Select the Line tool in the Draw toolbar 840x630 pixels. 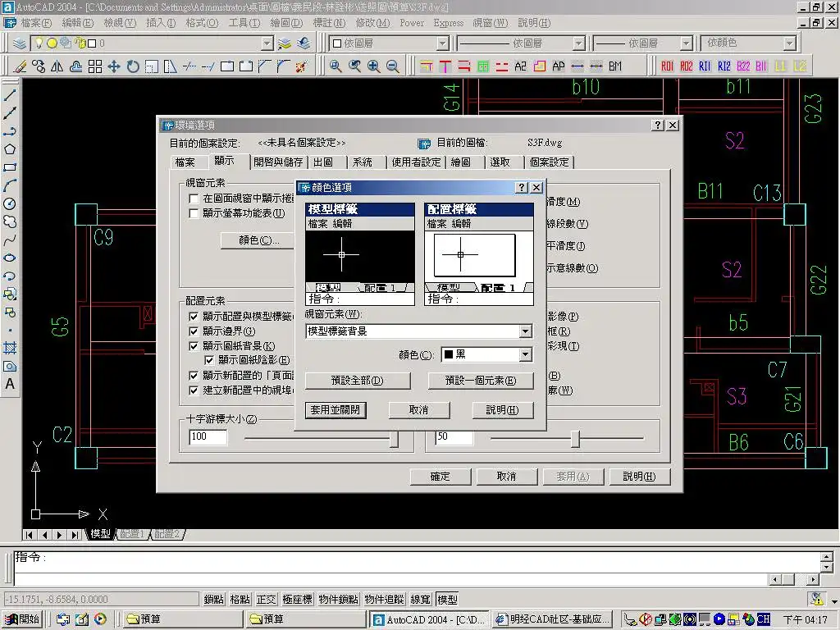10,95
